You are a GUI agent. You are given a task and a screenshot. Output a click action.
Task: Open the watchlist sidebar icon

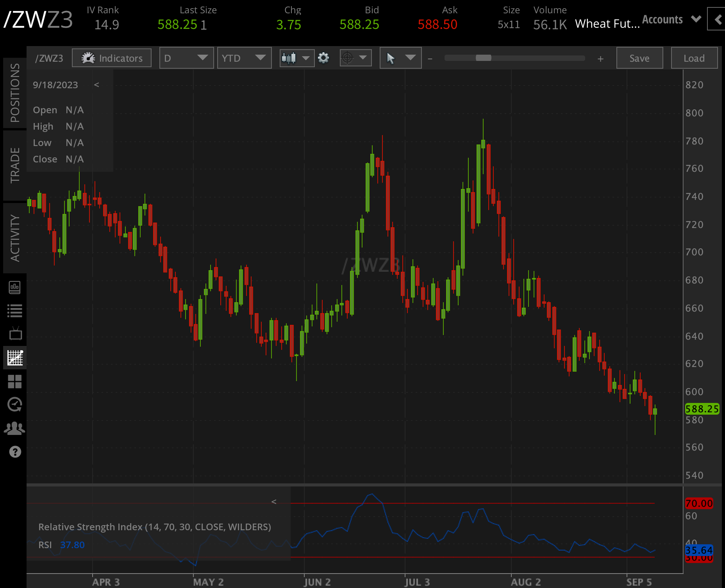pyautogui.click(x=15, y=310)
